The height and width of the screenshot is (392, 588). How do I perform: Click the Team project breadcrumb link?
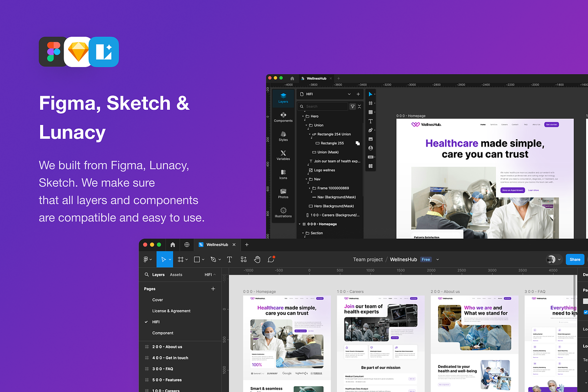coord(368,259)
